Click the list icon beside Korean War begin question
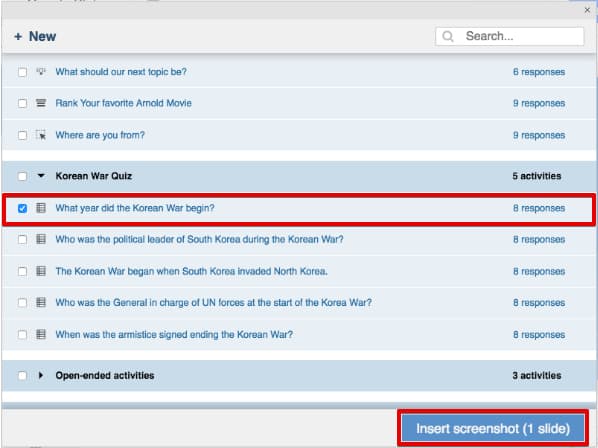 click(x=41, y=208)
